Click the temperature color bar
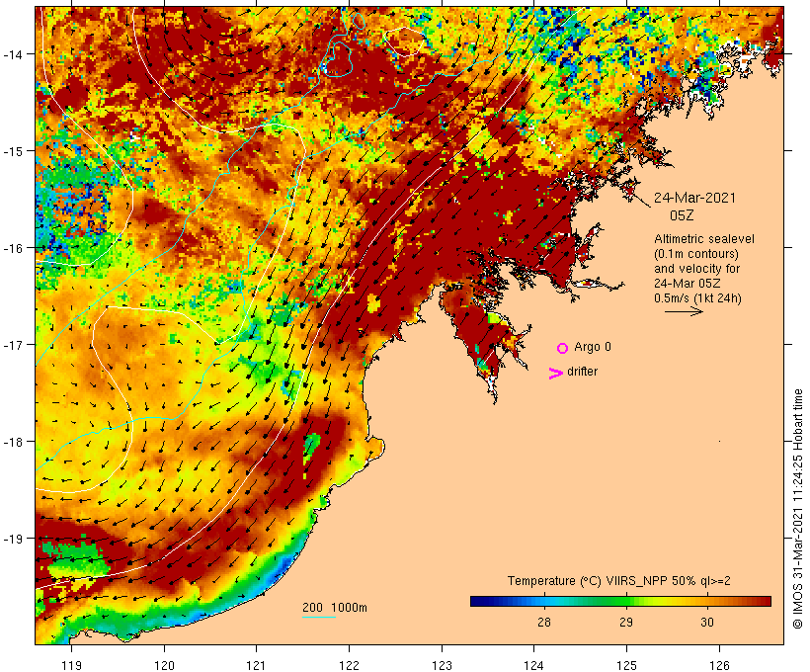 (620, 601)
